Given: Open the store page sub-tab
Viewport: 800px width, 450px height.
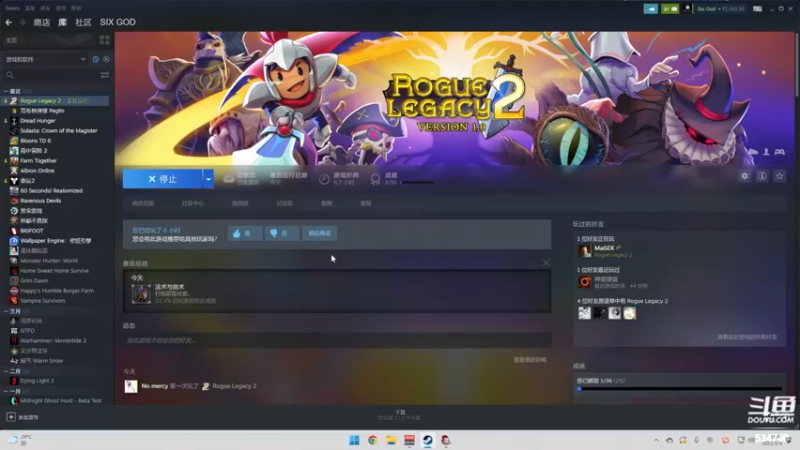Looking at the screenshot, I should 143,203.
